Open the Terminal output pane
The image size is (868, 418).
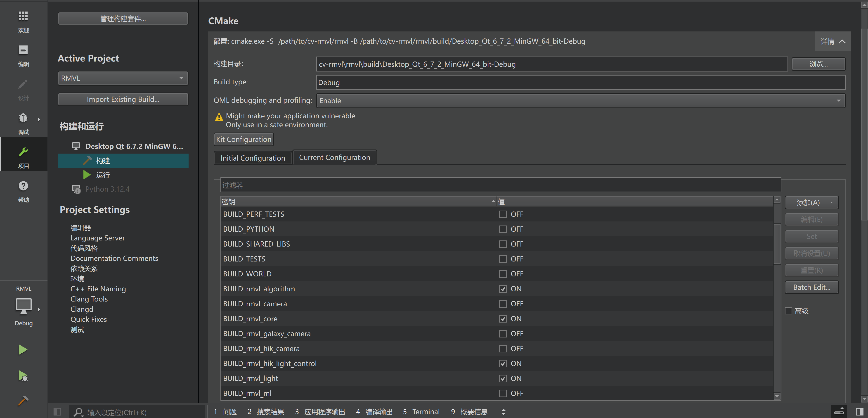421,412
